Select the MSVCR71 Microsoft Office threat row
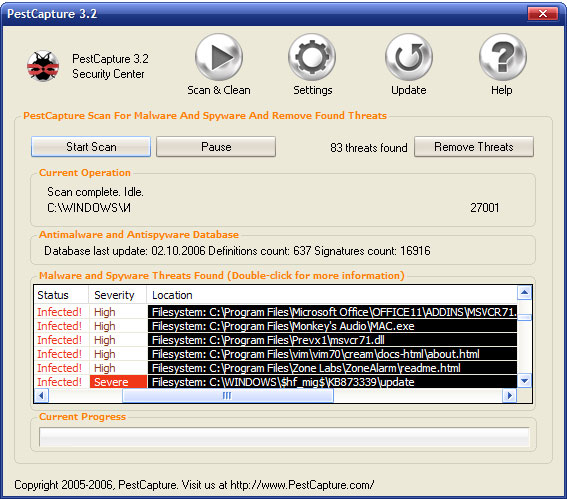Viewport: 567px width, 499px height. [277, 312]
